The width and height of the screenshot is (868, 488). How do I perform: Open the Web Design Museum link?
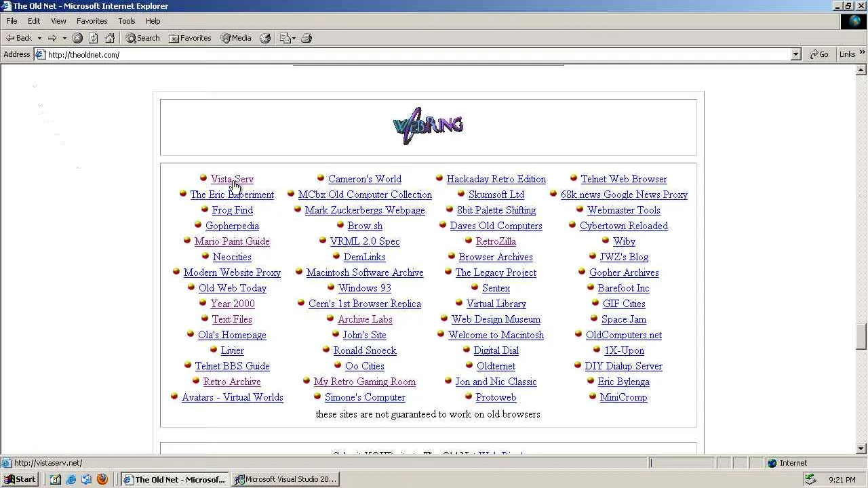[496, 319]
